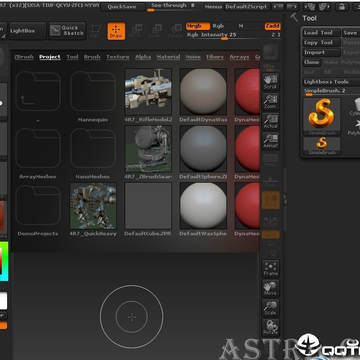This screenshot has width=360, height=360.
Task: Click the Menus button
Action: 213,7
